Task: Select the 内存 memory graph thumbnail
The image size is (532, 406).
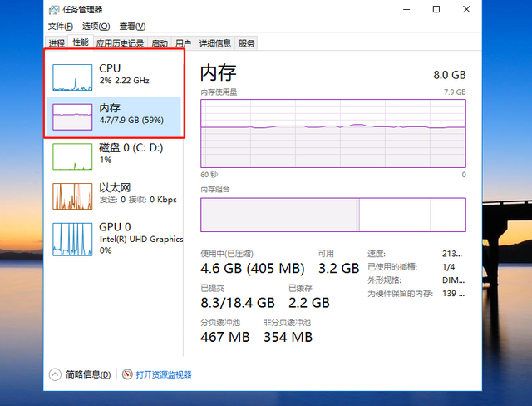Action: (72, 116)
